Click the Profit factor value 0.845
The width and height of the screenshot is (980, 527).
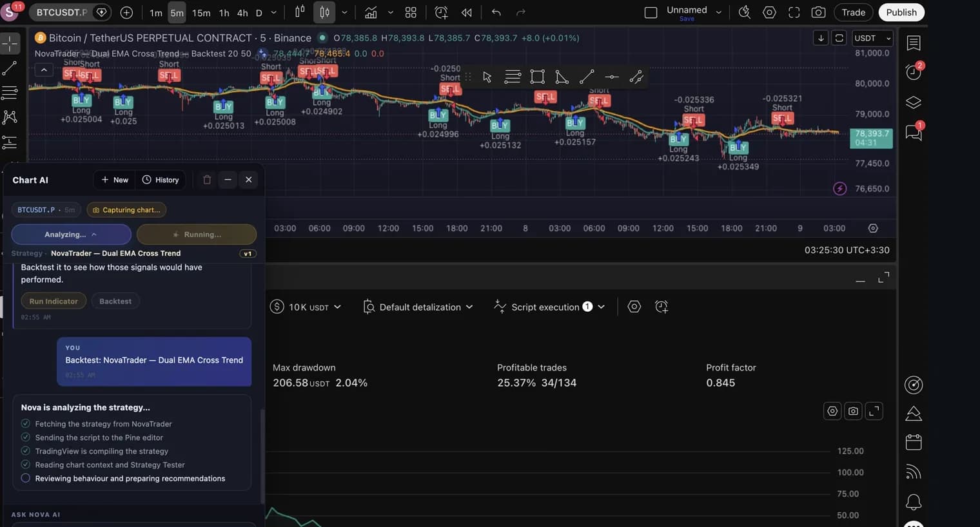pyautogui.click(x=720, y=383)
